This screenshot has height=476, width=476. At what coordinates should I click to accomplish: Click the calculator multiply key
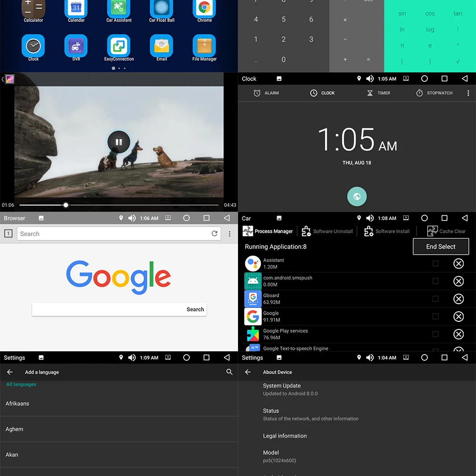(x=345, y=20)
